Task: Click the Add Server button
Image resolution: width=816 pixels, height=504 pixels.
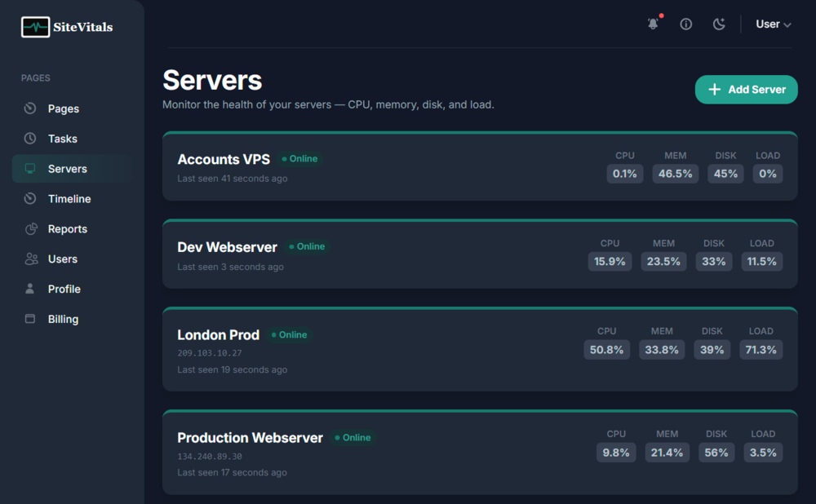Action: [746, 90]
